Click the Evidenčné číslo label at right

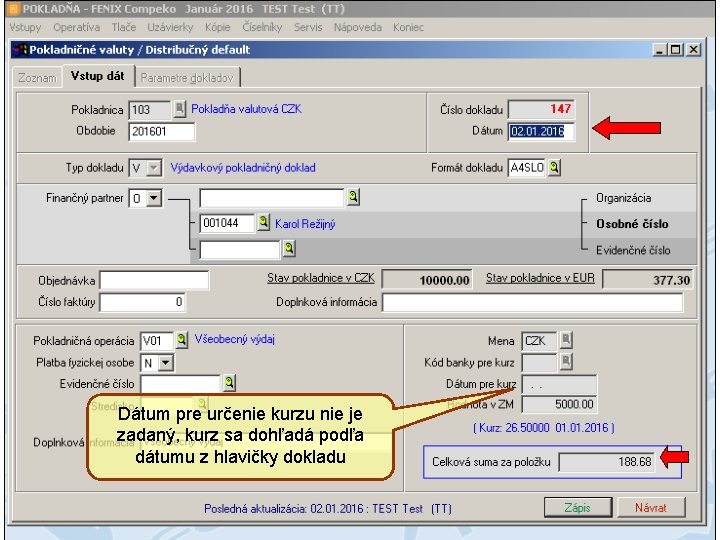click(x=633, y=250)
